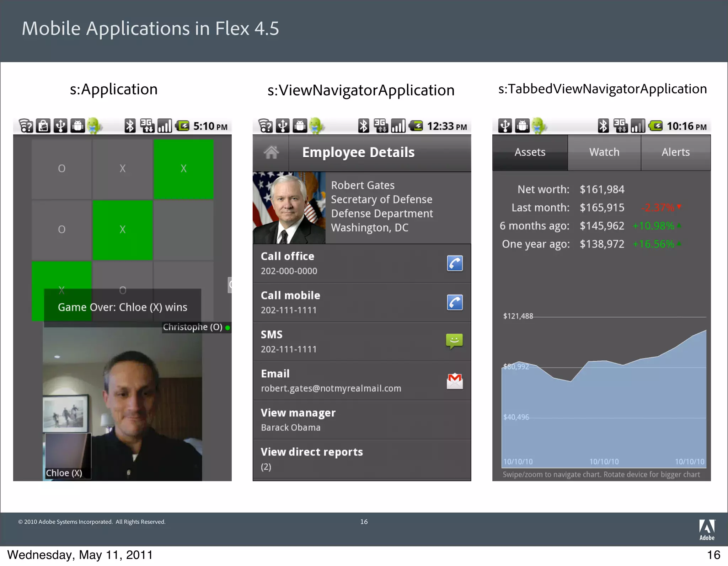Tap the Bluetooth icon in the 10:16 PM status bar

[x=603, y=126]
